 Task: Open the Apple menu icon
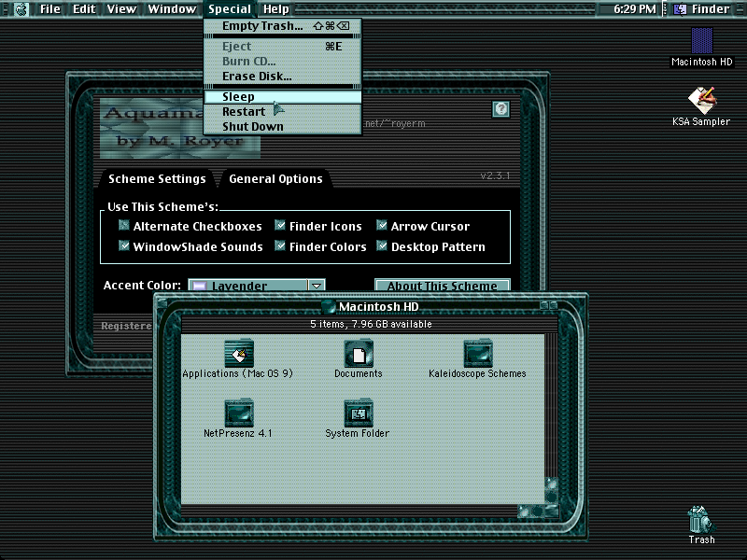pos(21,9)
